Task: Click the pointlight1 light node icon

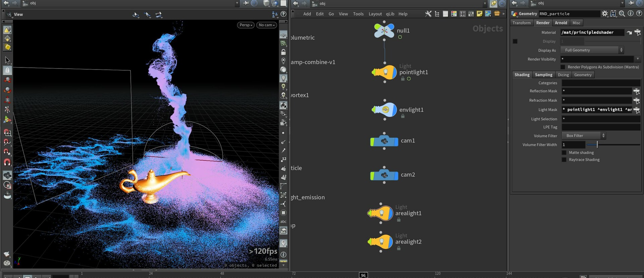Action: [x=385, y=72]
